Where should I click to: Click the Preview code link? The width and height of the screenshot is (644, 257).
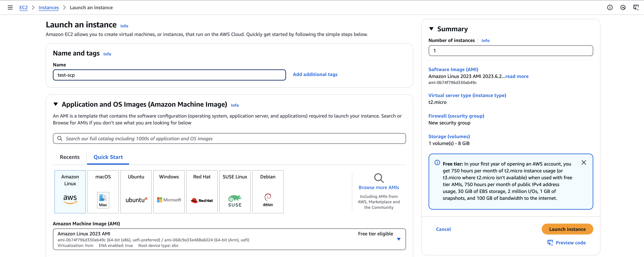point(570,243)
